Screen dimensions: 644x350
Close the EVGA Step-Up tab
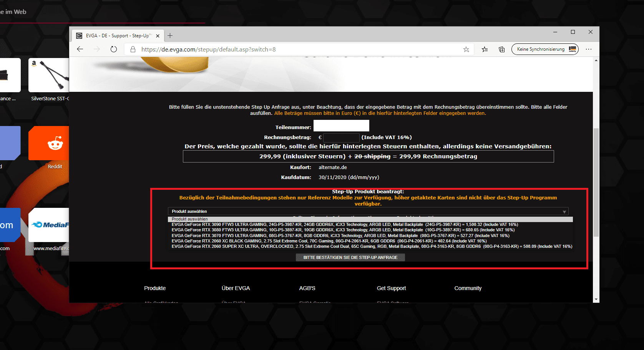158,36
